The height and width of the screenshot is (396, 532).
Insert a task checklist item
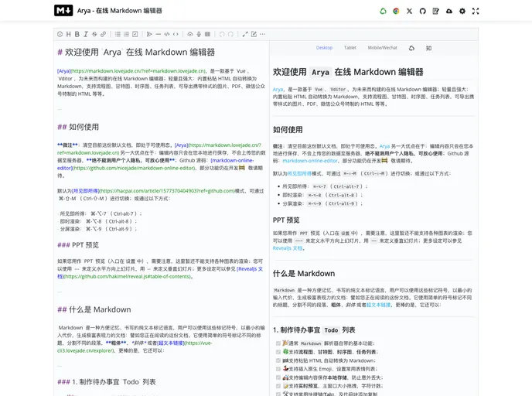coord(135,34)
